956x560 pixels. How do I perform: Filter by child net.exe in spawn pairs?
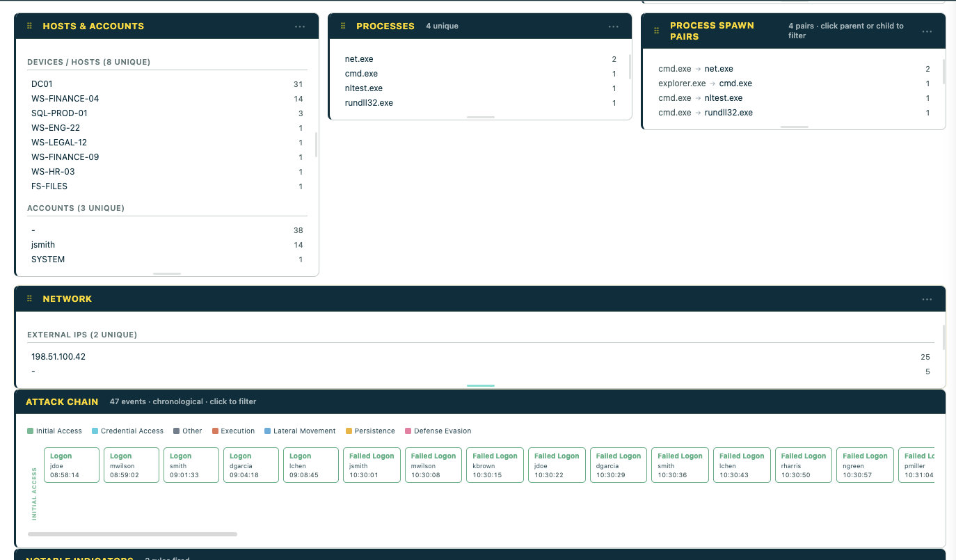click(719, 69)
